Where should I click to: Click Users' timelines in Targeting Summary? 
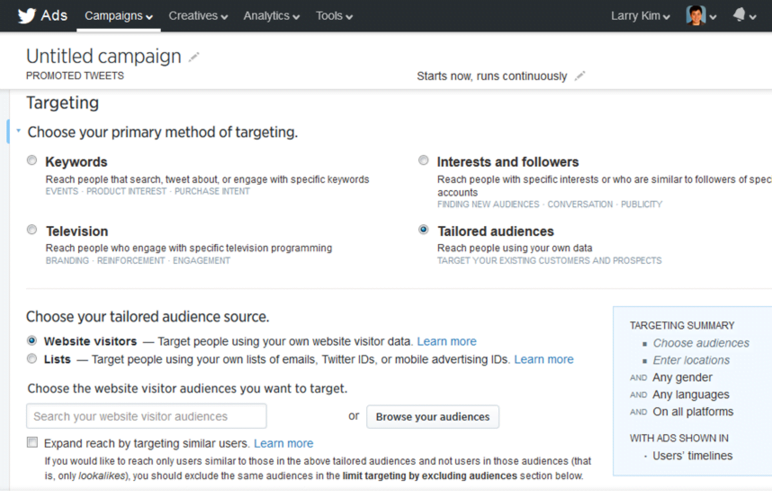click(x=692, y=456)
